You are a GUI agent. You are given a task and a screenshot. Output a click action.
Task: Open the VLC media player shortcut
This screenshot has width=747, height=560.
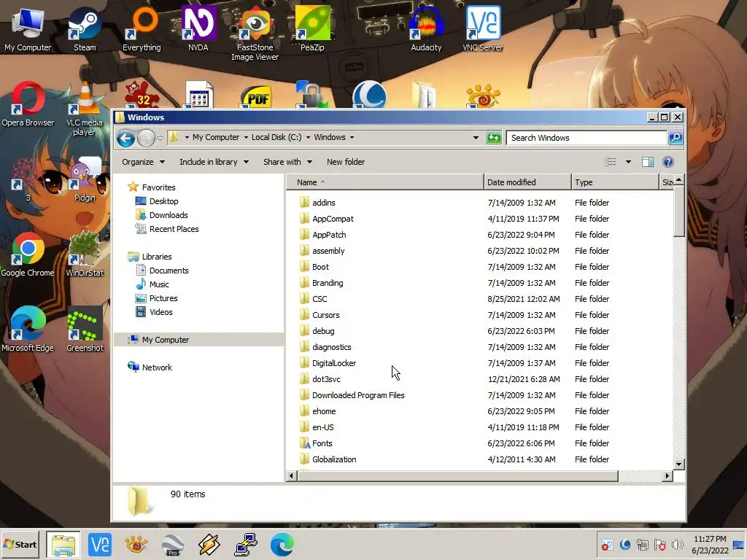pyautogui.click(x=85, y=109)
